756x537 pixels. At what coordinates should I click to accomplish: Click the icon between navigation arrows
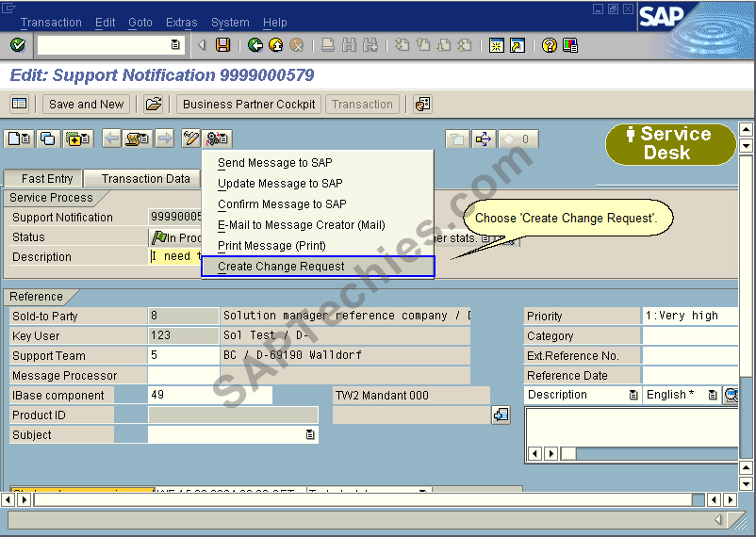138,138
